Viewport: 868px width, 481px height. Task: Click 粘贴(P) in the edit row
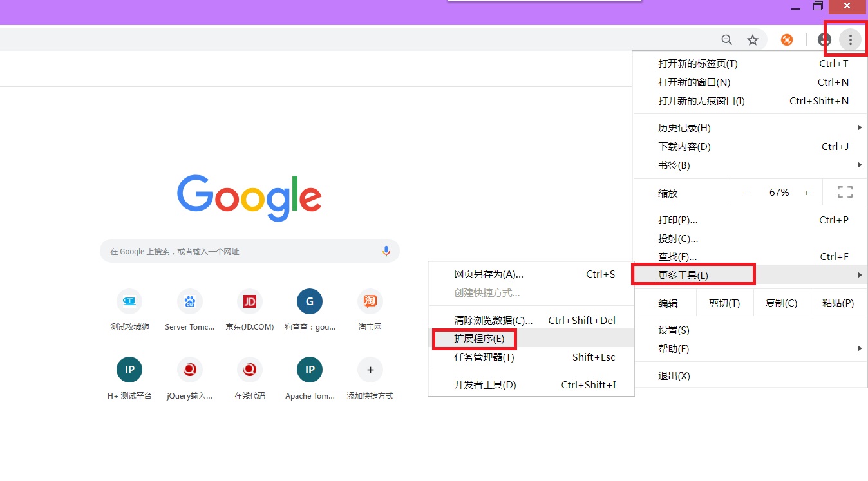(x=838, y=303)
